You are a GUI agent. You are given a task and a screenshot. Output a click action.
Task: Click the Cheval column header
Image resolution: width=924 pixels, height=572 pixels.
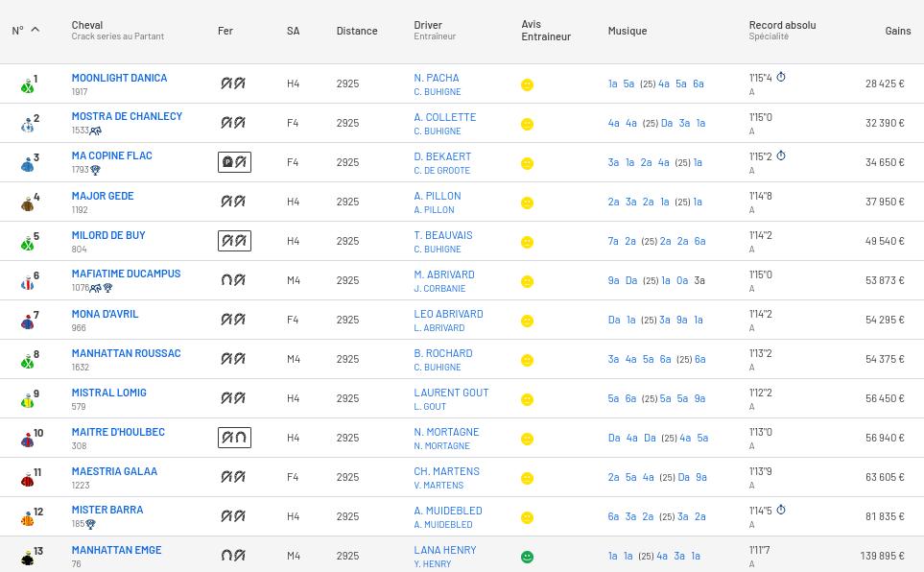pyautogui.click(x=86, y=25)
